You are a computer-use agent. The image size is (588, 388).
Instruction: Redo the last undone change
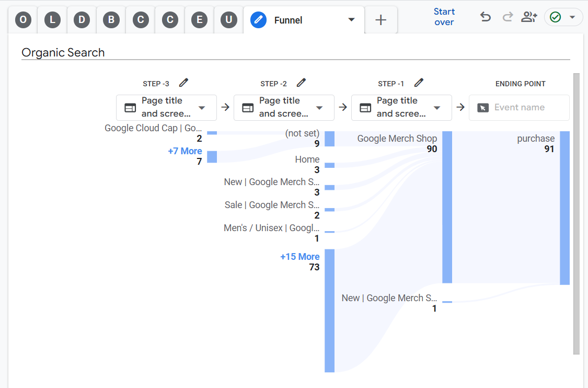click(508, 17)
